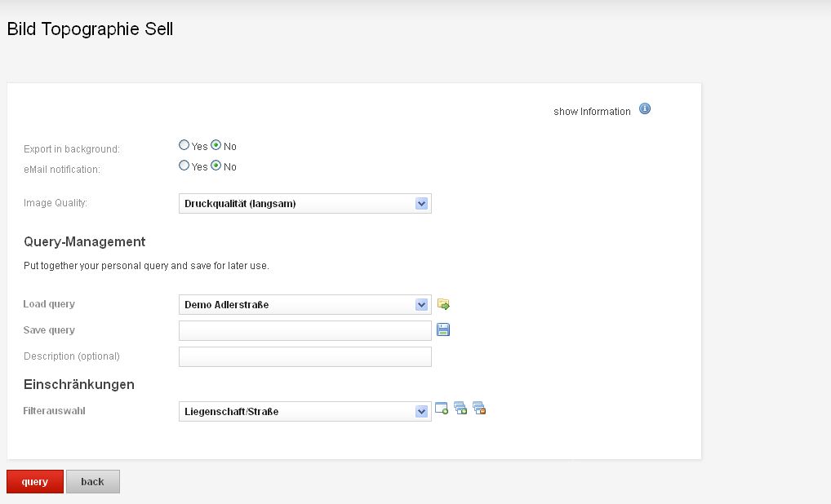
Task: Focus the Save query text field
Action: coord(304,330)
